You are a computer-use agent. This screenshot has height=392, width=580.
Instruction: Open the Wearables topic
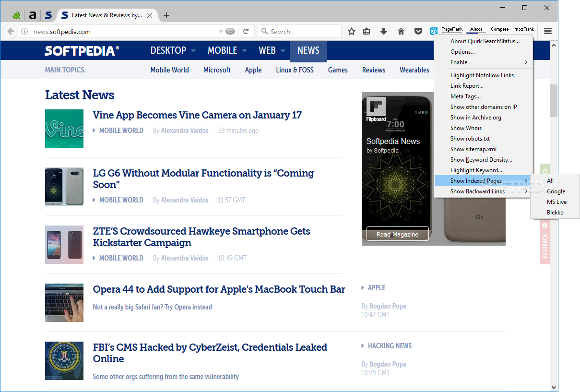click(414, 70)
